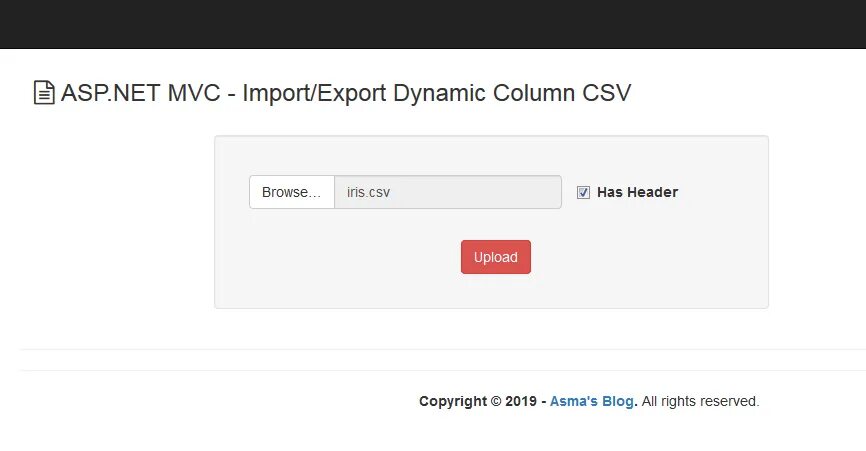Uncheck the Has Header checkbox

(x=583, y=192)
